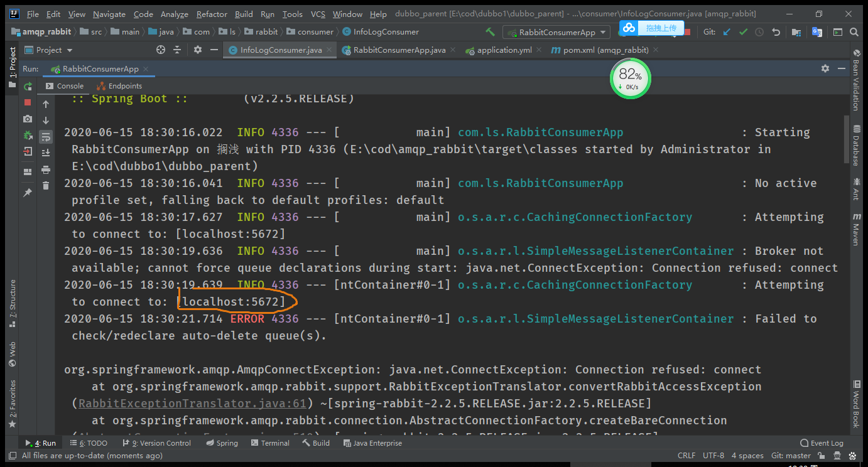Take a thread dump with camera icon

tap(28, 119)
